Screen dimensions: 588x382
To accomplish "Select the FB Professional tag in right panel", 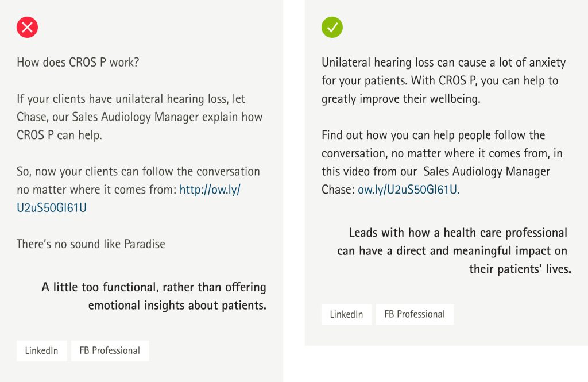I will (415, 314).
